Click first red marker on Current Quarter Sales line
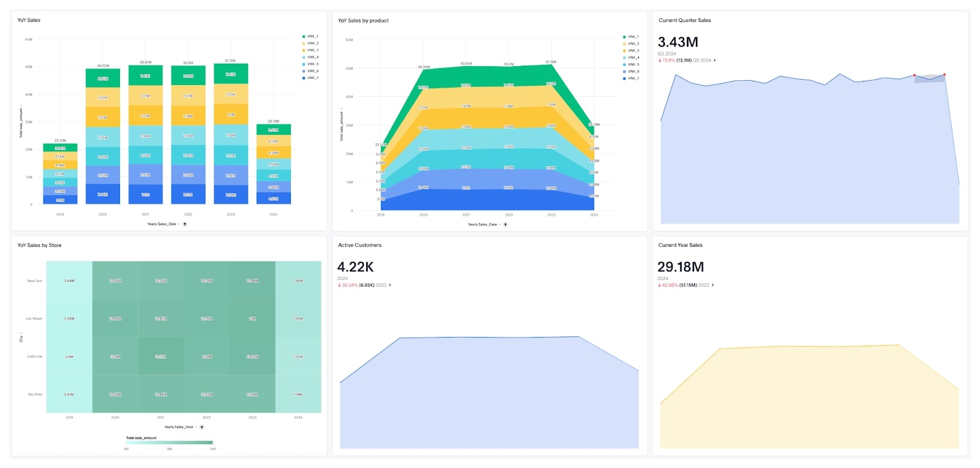This screenshot has height=468, width=980. tap(914, 75)
